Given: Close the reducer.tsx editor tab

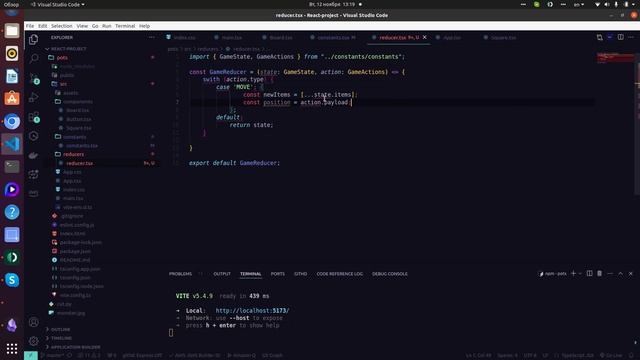Looking at the screenshot, I should click(x=424, y=37).
